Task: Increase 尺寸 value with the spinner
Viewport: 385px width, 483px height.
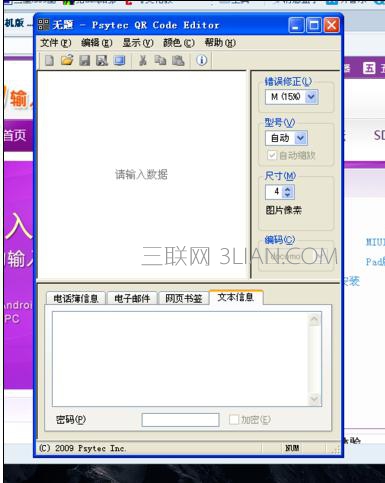Action: pyautogui.click(x=288, y=189)
